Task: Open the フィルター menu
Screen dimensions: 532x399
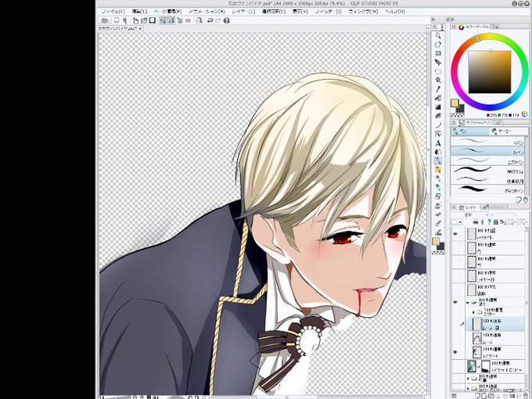Action: pyautogui.click(x=329, y=12)
